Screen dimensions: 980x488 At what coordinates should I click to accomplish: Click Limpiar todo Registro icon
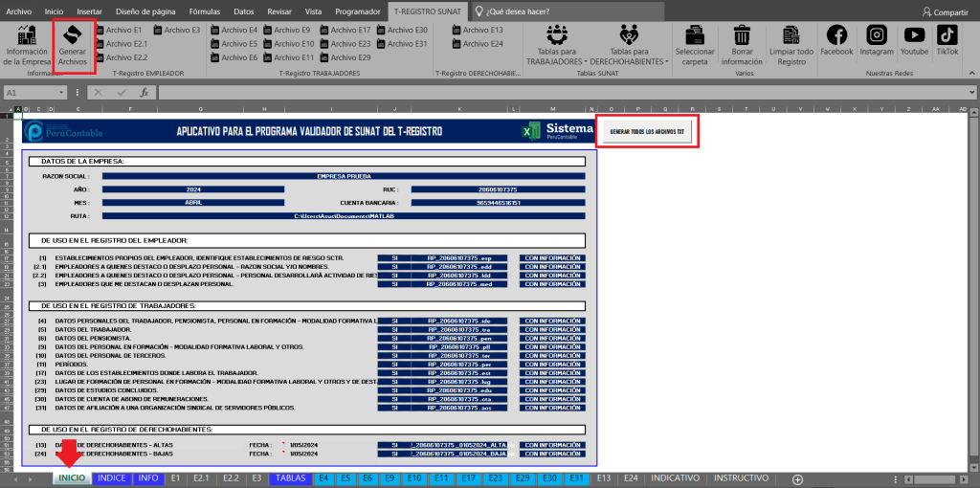coord(791,45)
